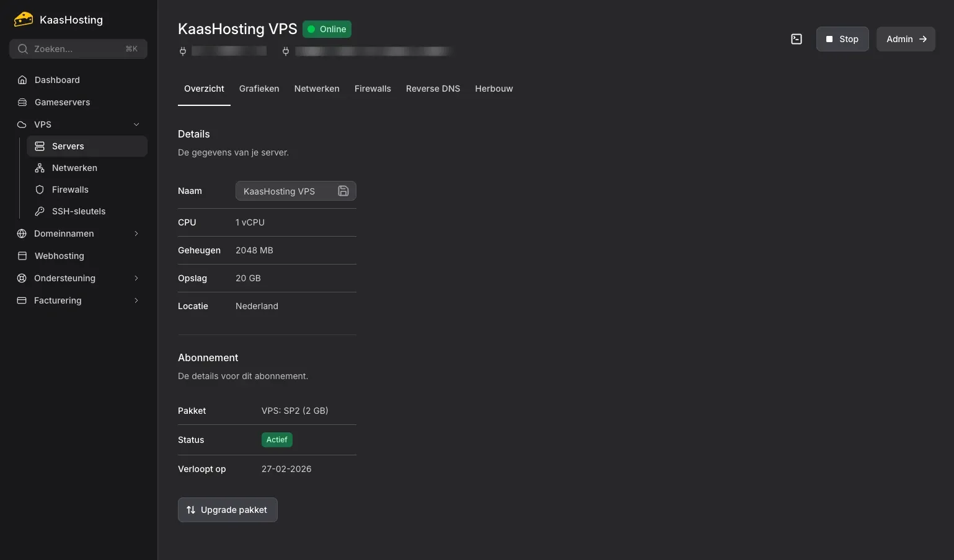954x560 pixels.
Task: Click the Gameservers icon in the sidebar
Action: tap(22, 102)
